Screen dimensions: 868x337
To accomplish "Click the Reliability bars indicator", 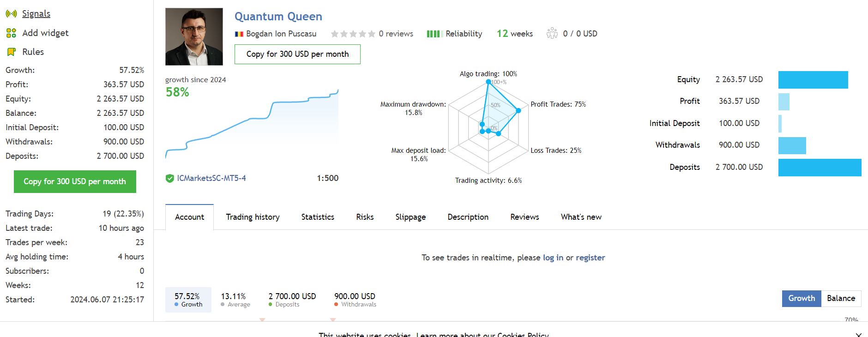I will pos(434,33).
